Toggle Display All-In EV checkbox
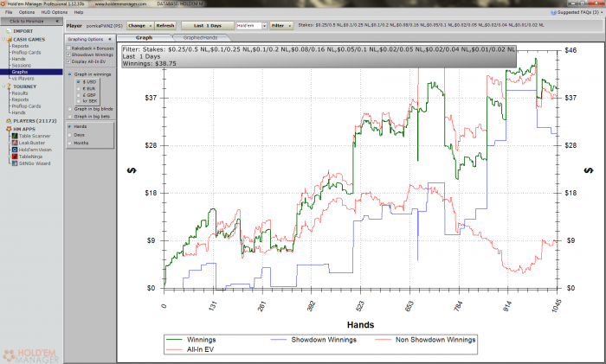The width and height of the screenshot is (606, 364). pos(68,61)
